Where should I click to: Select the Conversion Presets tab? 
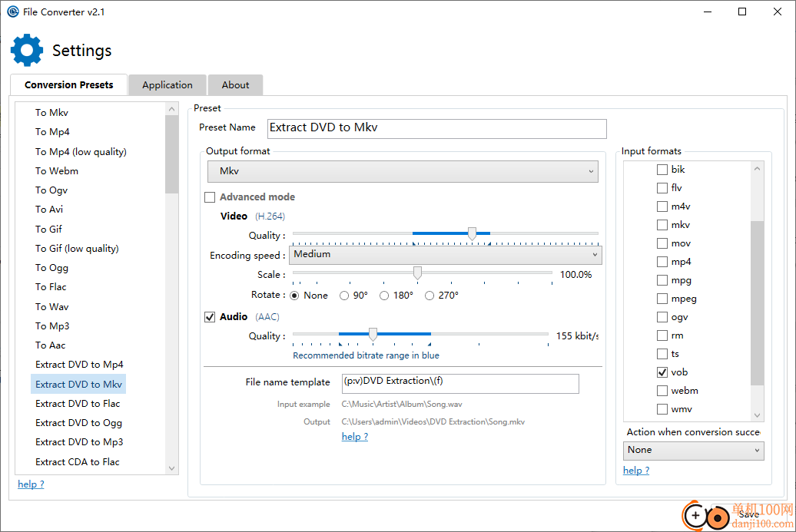[68, 84]
